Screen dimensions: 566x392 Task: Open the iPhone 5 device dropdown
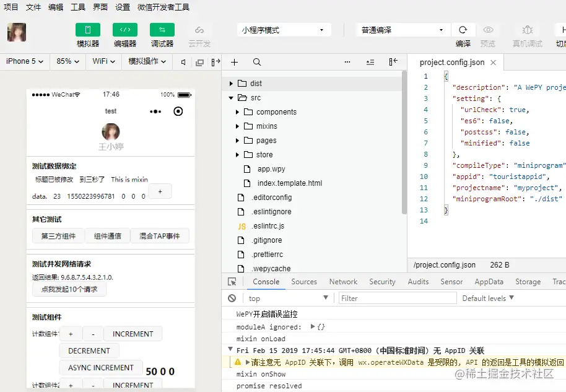[23, 62]
